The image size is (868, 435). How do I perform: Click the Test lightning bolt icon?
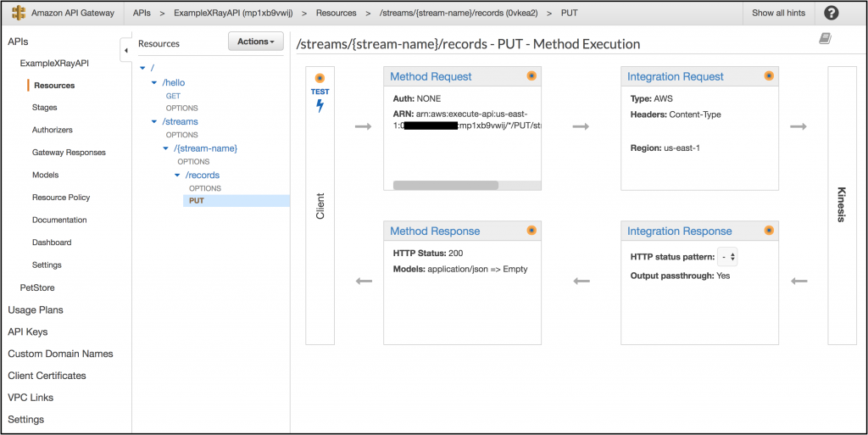pyautogui.click(x=320, y=106)
